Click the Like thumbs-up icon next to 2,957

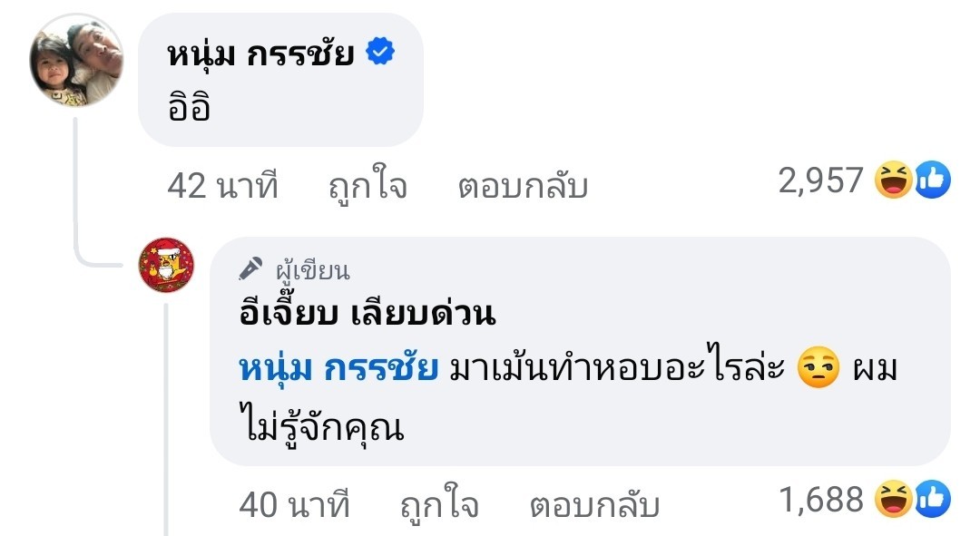click(x=932, y=181)
